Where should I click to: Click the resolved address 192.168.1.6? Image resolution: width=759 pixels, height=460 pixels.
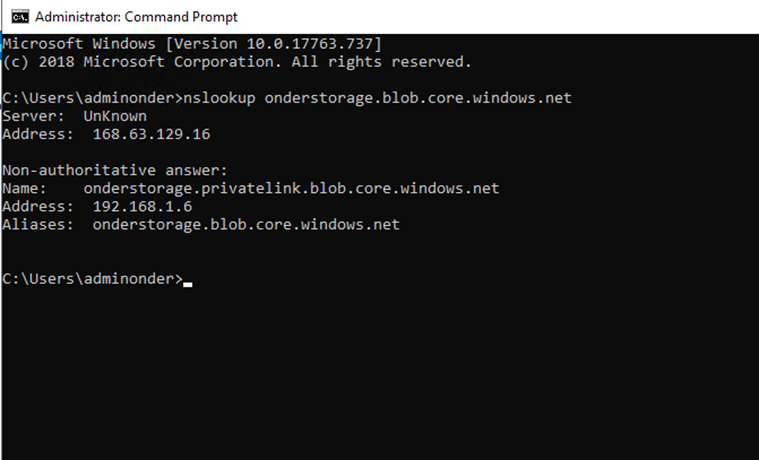142,207
